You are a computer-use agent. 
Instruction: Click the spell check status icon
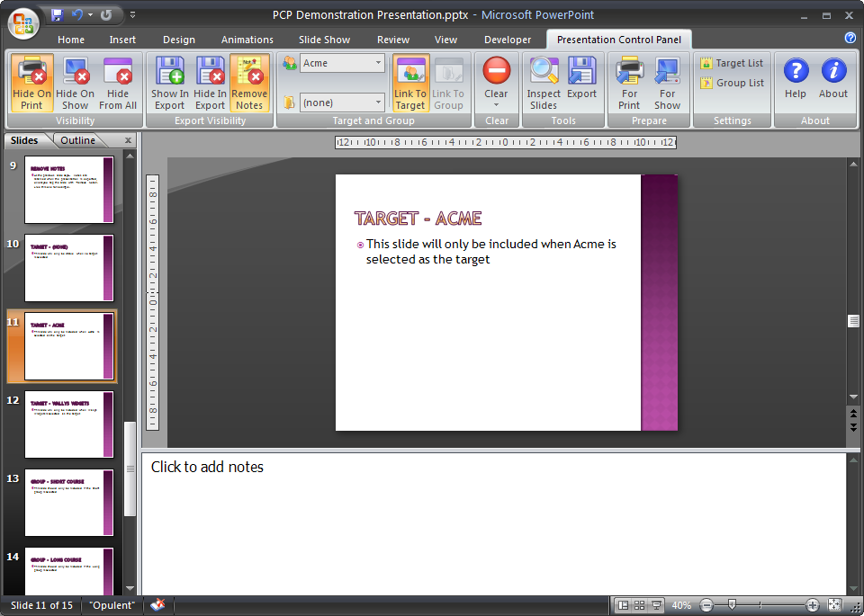coord(158,605)
